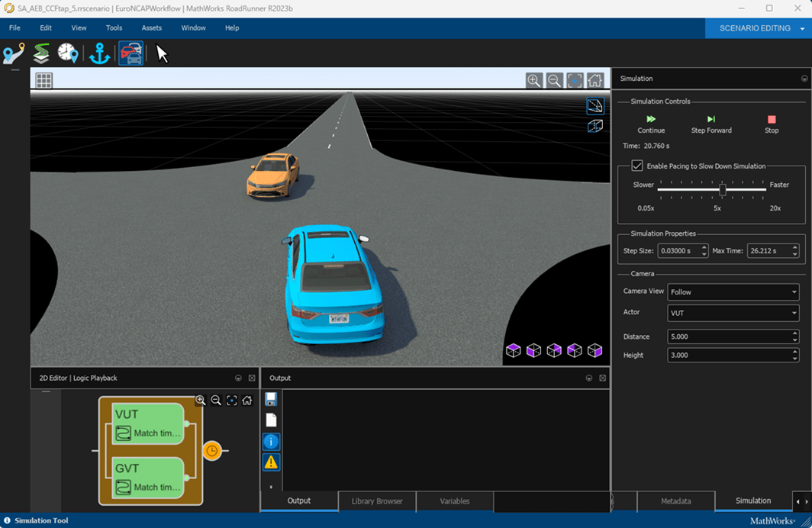Switch to the Library Browser tab
Image resolution: width=812 pixels, height=528 pixels.
[377, 501]
